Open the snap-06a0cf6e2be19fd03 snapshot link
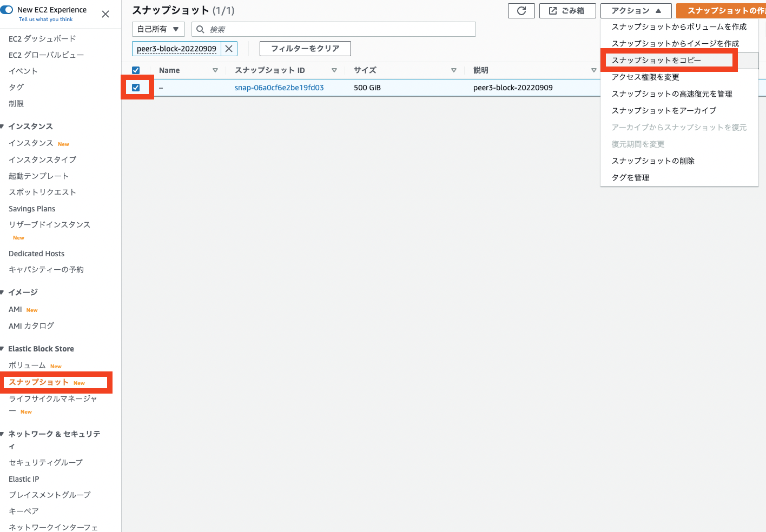The width and height of the screenshot is (766, 532). [279, 88]
